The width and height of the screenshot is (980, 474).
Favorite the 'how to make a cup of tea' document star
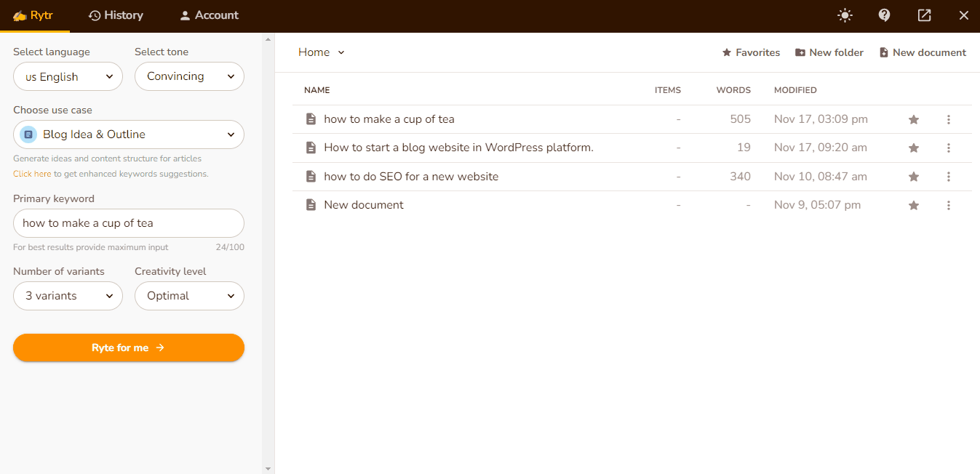914,119
